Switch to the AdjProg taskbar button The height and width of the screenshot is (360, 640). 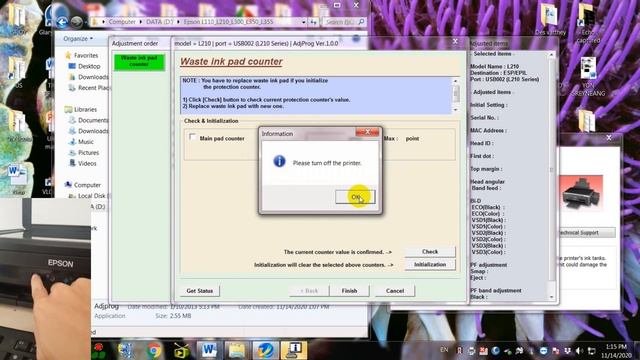(x=293, y=351)
